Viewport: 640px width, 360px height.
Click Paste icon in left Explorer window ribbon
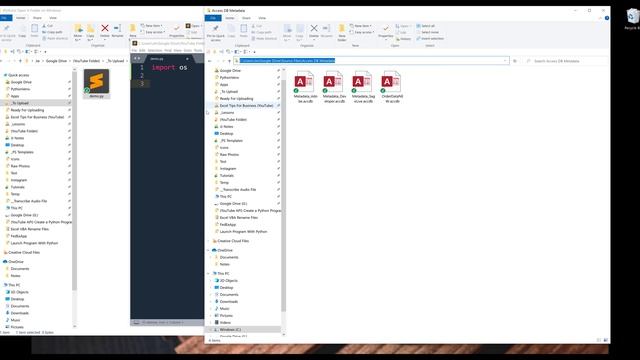click(34, 30)
